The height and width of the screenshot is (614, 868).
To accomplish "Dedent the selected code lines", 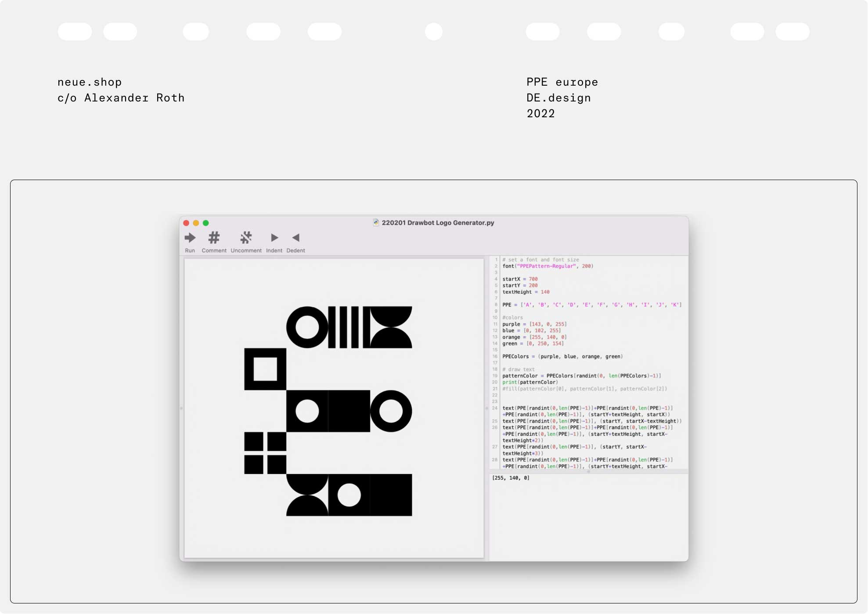I will tap(295, 238).
